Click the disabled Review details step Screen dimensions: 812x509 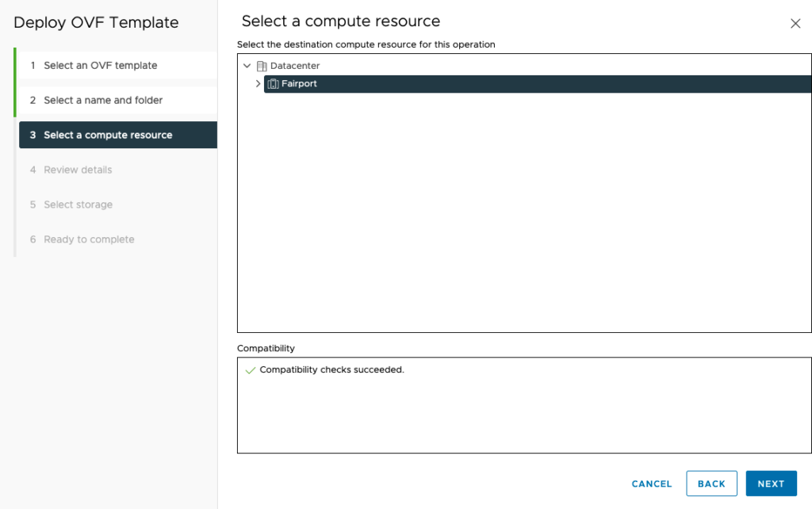tap(78, 170)
